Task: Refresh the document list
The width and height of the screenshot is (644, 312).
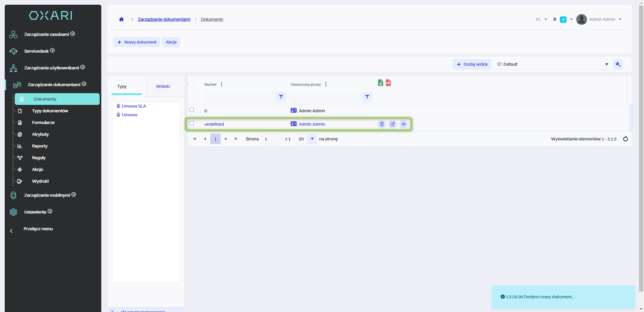Action: 626,139
